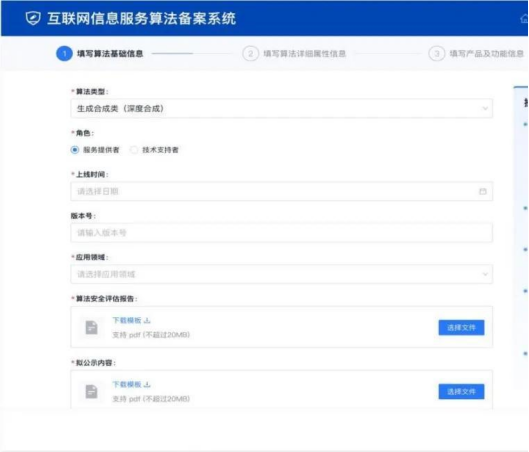This screenshot has height=452, width=529.
Task: Click document icon in 拟公示内容 box
Action: [91, 391]
